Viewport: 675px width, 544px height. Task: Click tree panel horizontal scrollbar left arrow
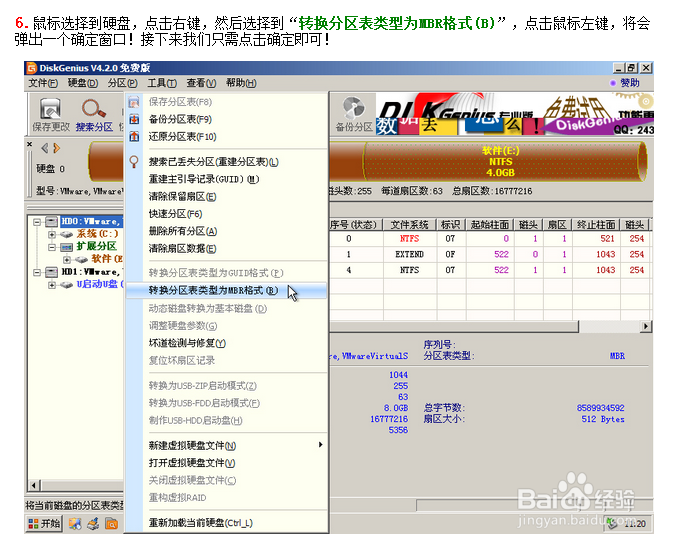34,485
